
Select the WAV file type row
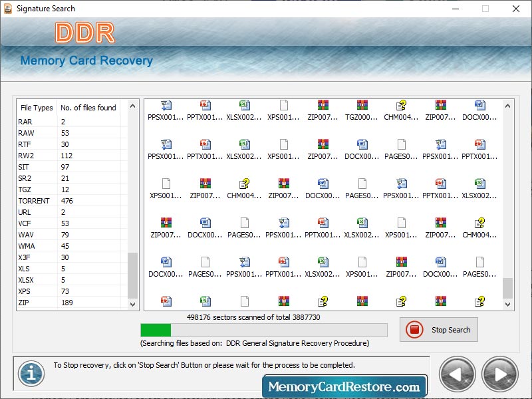point(72,235)
